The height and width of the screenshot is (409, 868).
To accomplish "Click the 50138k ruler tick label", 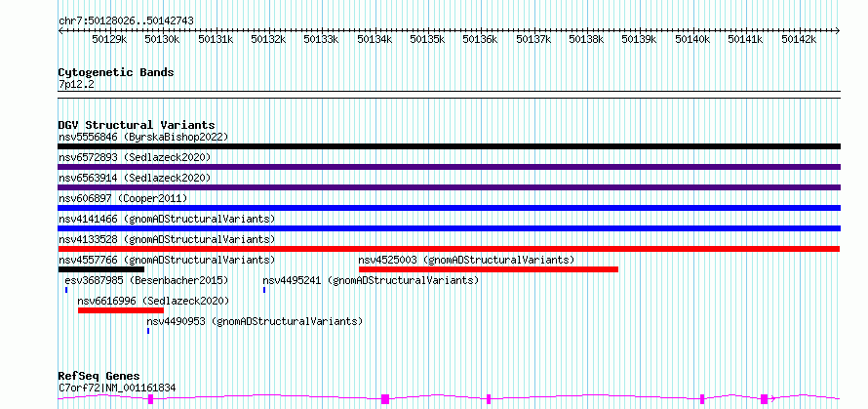I will pyautogui.click(x=587, y=39).
